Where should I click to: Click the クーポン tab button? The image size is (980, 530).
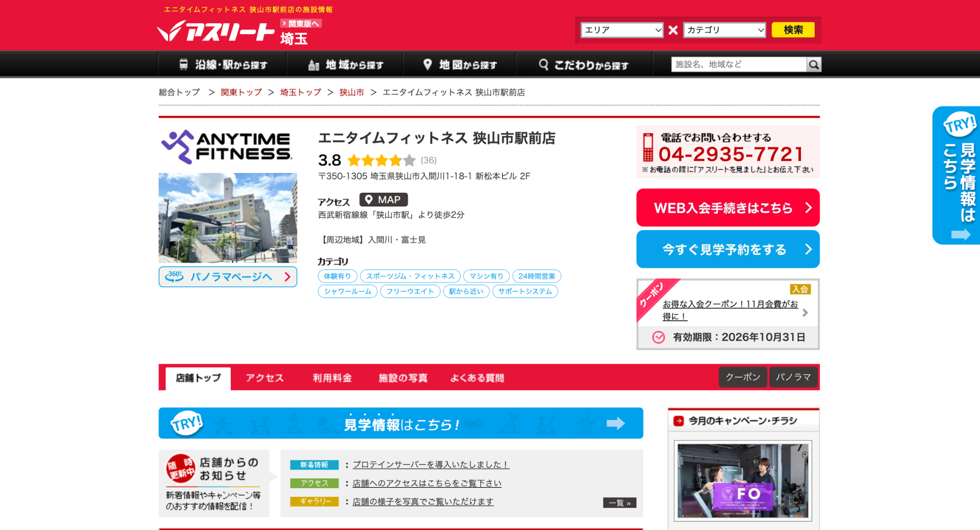(743, 377)
